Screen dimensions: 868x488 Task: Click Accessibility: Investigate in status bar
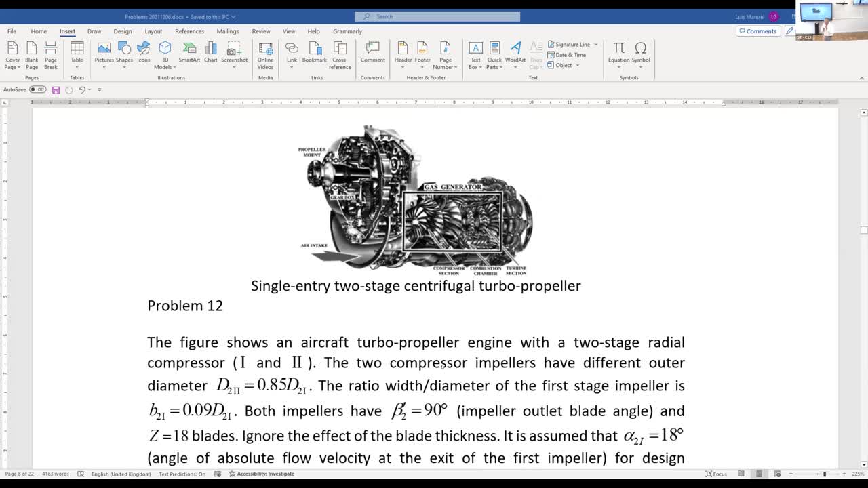[262, 474]
